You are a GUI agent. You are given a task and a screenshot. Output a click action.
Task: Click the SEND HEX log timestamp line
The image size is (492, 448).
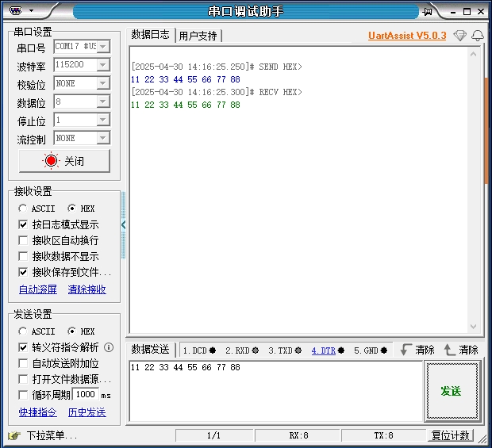(x=217, y=67)
